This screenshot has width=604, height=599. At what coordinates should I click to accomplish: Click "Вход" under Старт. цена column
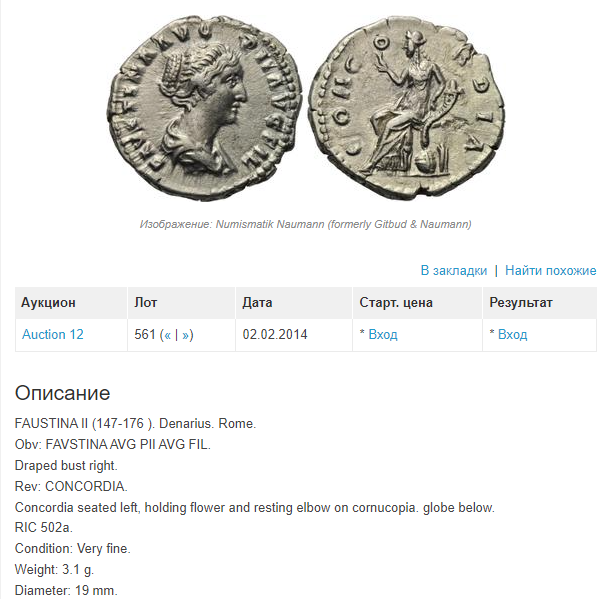point(383,334)
